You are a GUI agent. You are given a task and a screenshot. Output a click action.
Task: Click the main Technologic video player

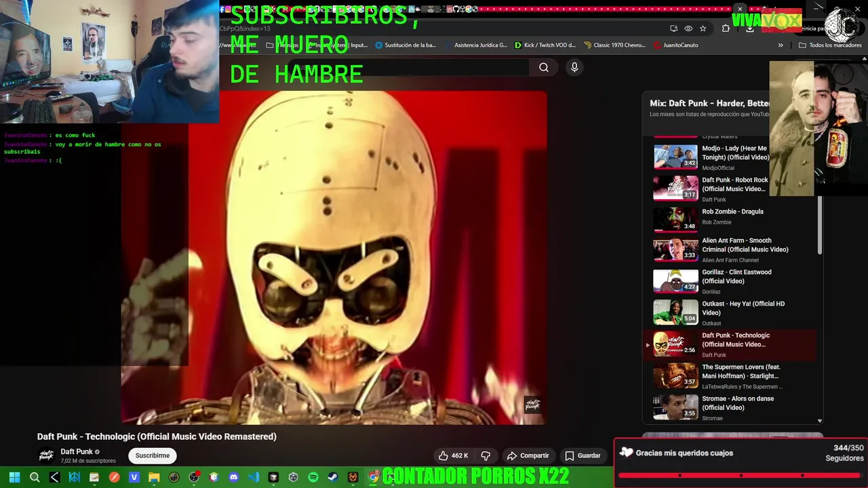pyautogui.click(x=334, y=258)
